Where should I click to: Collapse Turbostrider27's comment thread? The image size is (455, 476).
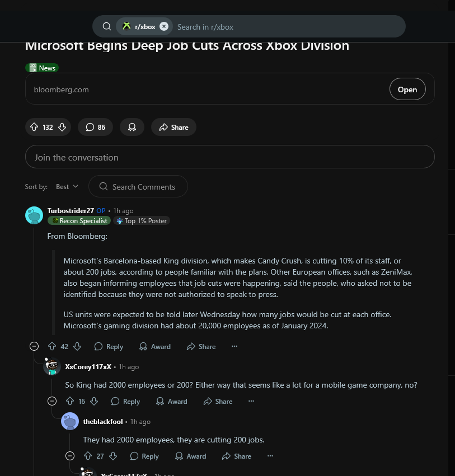click(34, 346)
